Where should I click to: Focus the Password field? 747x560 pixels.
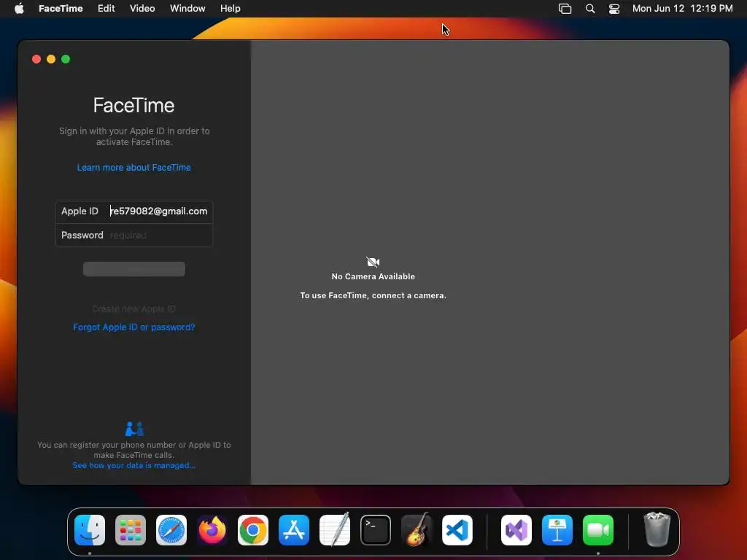160,236
